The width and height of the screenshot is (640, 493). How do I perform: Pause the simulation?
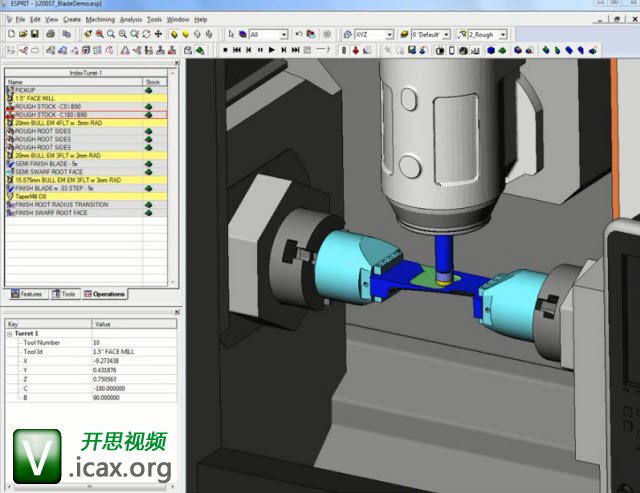coord(260,50)
